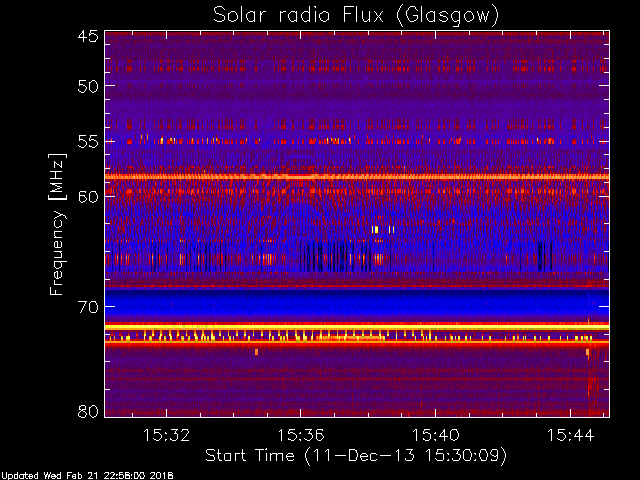Click the 15:40 time tick label
The height and width of the screenshot is (480, 640).
click(x=436, y=435)
